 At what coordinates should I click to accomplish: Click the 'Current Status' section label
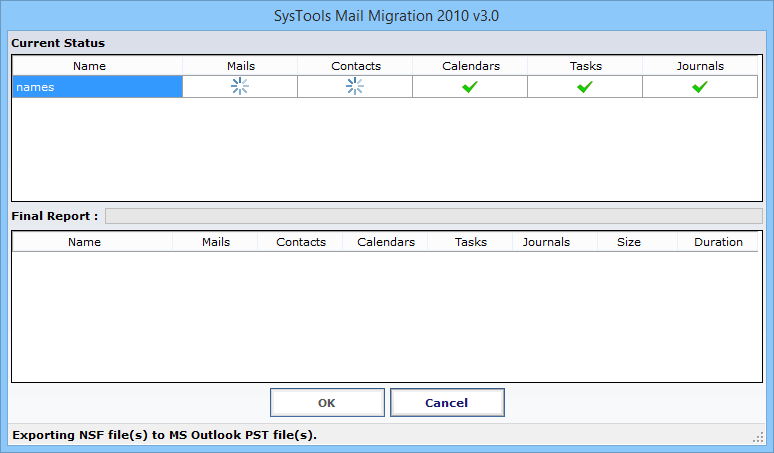[x=58, y=43]
